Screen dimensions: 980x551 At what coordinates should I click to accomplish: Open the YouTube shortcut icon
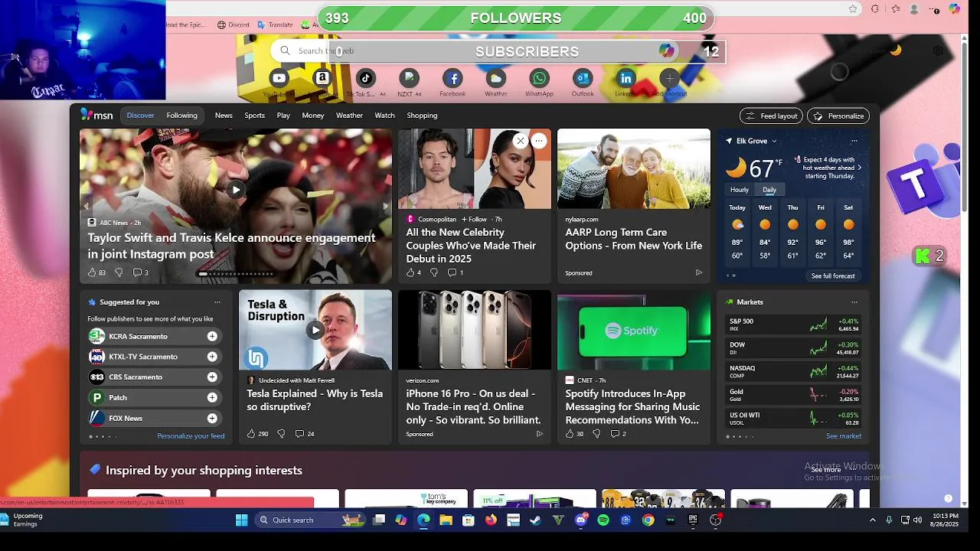(x=279, y=78)
